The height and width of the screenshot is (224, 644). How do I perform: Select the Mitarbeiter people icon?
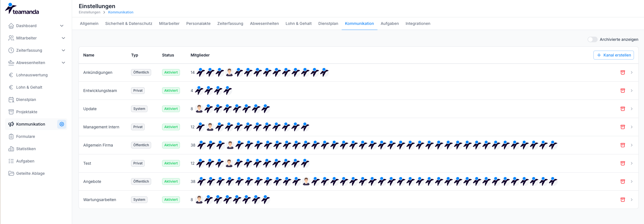point(11,38)
